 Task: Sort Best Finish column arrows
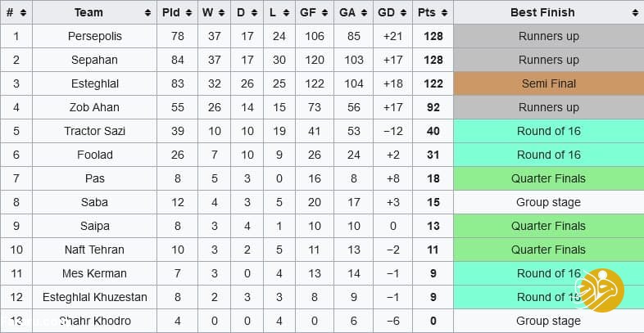(636, 12)
